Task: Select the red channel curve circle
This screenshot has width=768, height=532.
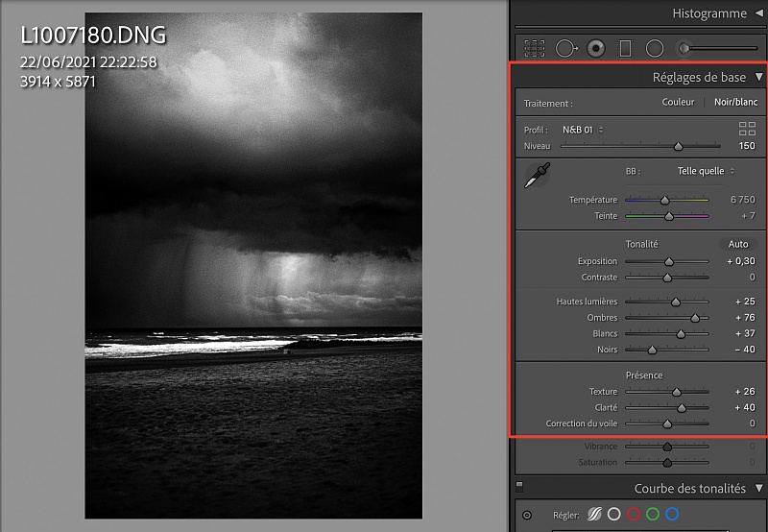Action: (634, 515)
